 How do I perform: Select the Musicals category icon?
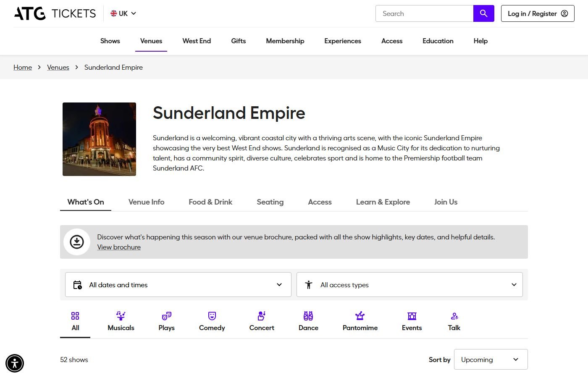[121, 316]
